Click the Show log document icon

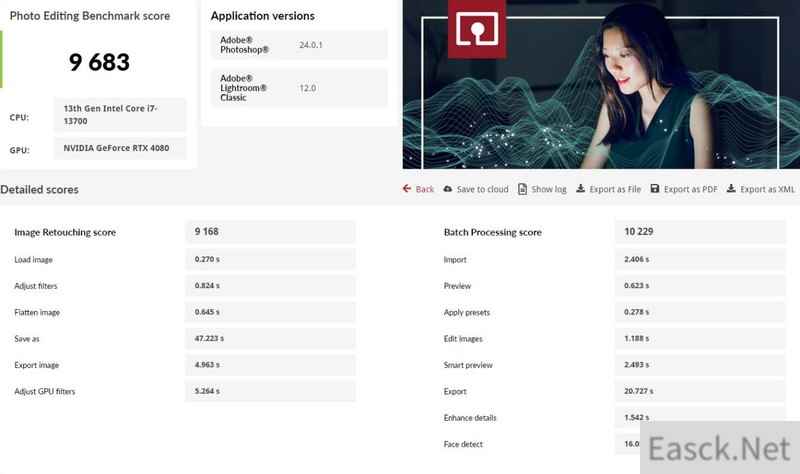(522, 189)
